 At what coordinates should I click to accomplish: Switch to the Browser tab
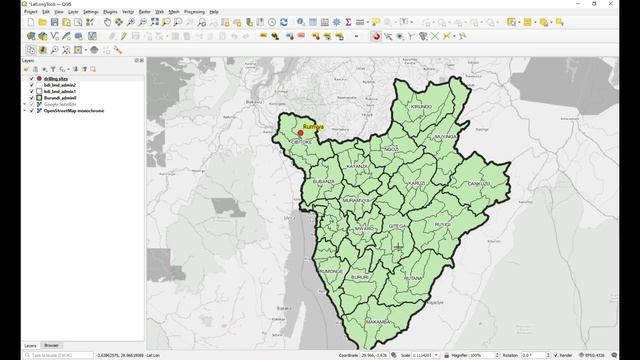(51, 346)
